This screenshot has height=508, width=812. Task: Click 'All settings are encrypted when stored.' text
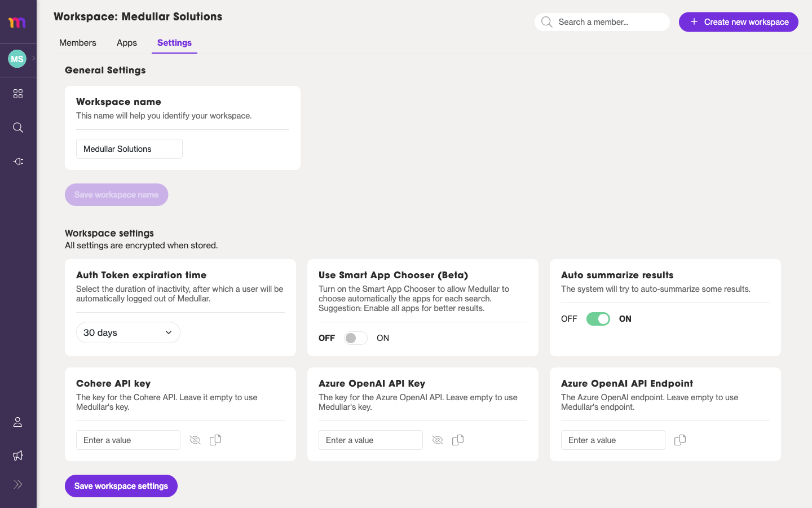click(142, 246)
